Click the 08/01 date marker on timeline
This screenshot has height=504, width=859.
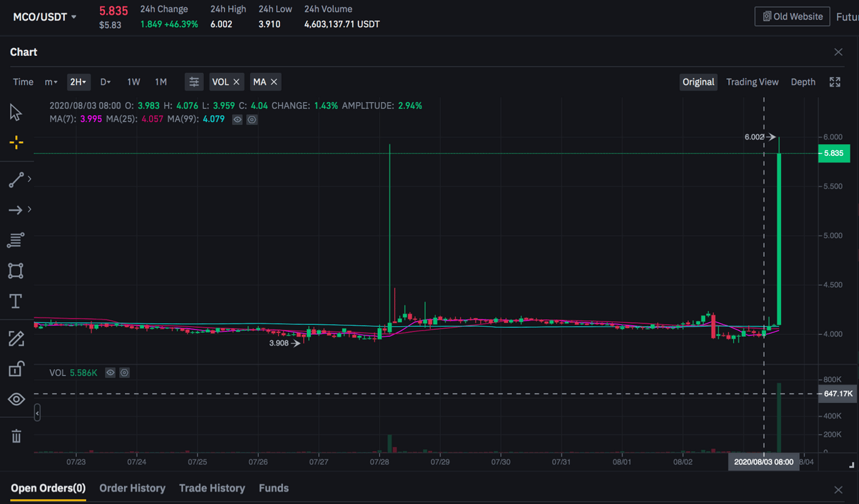622,462
